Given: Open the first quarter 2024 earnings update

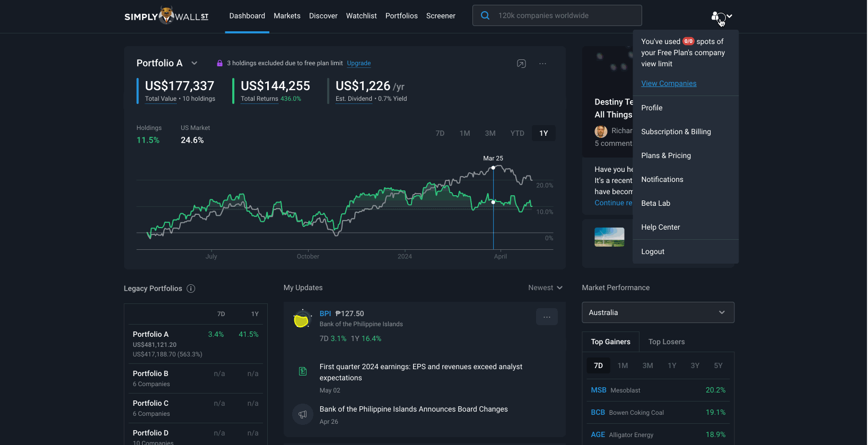Looking at the screenshot, I should (421, 372).
